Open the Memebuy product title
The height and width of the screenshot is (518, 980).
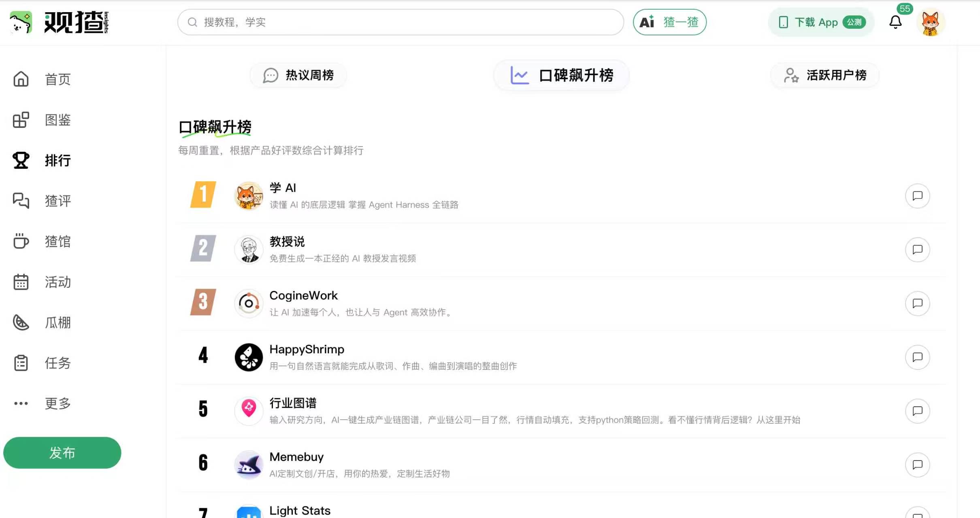[296, 457]
